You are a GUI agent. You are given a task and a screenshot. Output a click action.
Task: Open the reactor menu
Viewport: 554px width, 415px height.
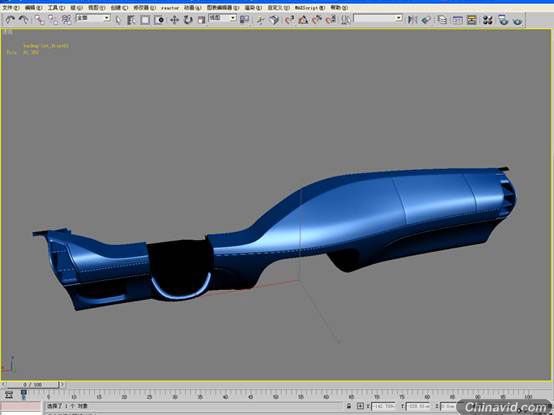[x=170, y=7]
